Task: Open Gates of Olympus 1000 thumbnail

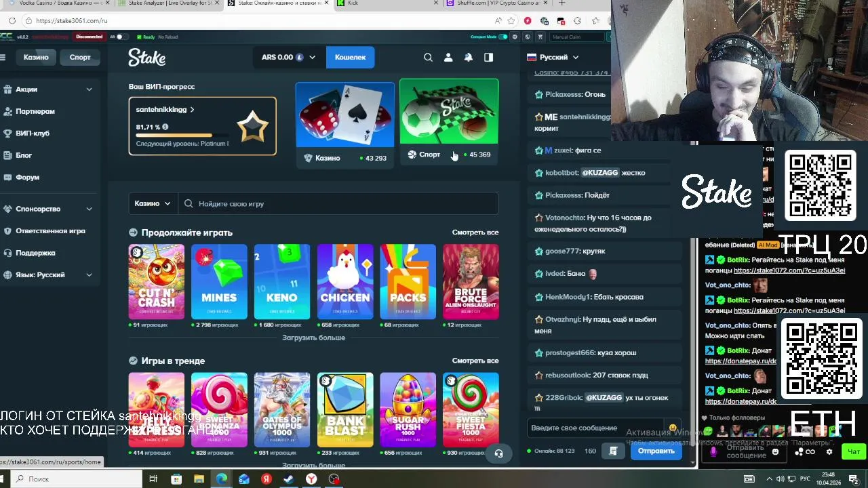Action: click(x=282, y=409)
